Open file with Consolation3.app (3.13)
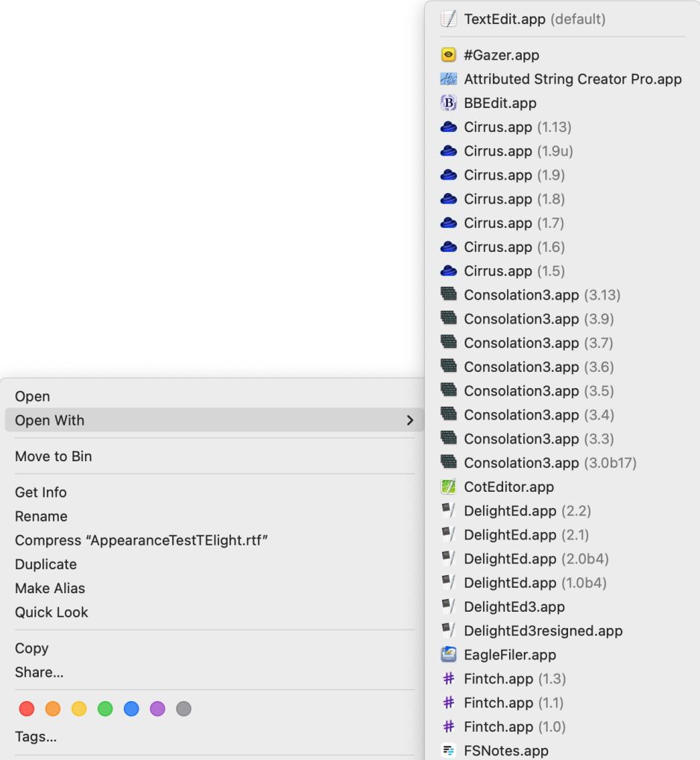This screenshot has height=760, width=700. (x=521, y=295)
